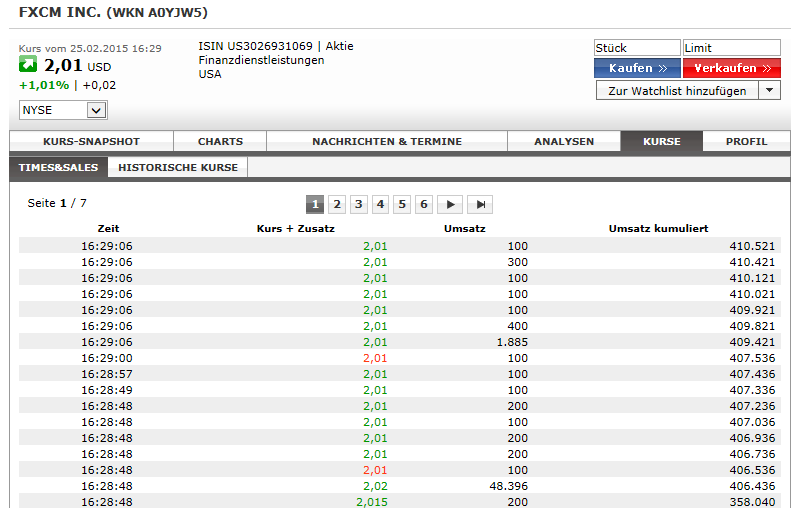798x508 pixels.
Task: Click the red Verkaufen button
Action: click(x=732, y=68)
